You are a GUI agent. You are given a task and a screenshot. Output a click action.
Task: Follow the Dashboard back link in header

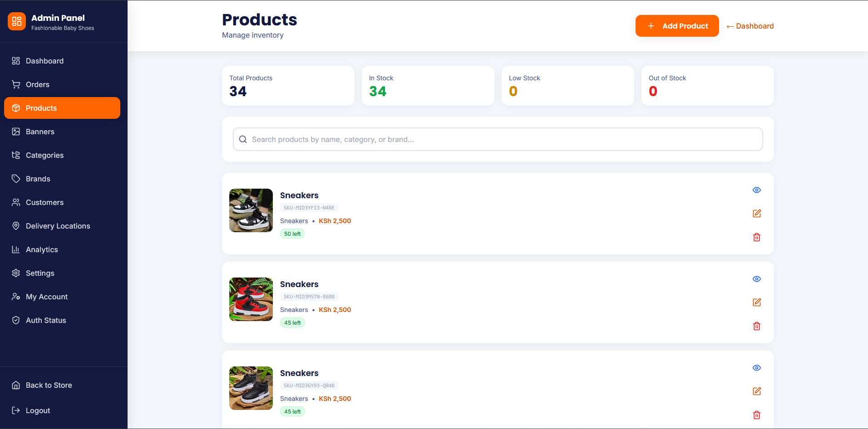point(750,26)
